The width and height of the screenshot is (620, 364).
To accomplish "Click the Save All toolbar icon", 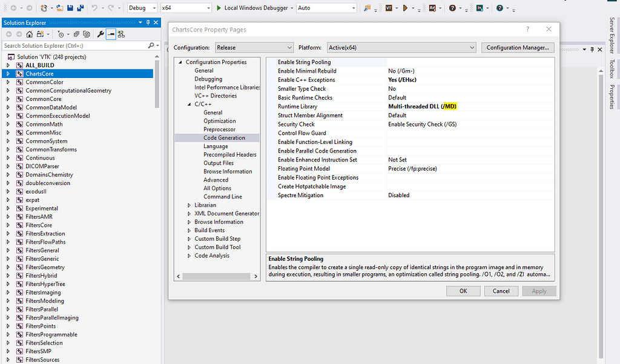I will 80,8.
